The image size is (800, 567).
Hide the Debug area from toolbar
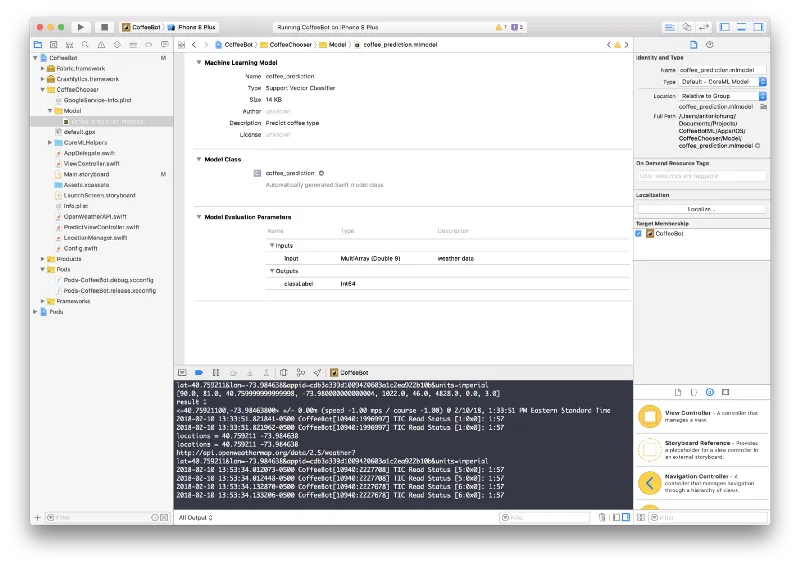[x=741, y=27]
